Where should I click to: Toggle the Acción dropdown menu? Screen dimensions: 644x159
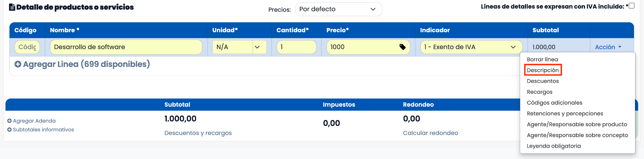[608, 47]
